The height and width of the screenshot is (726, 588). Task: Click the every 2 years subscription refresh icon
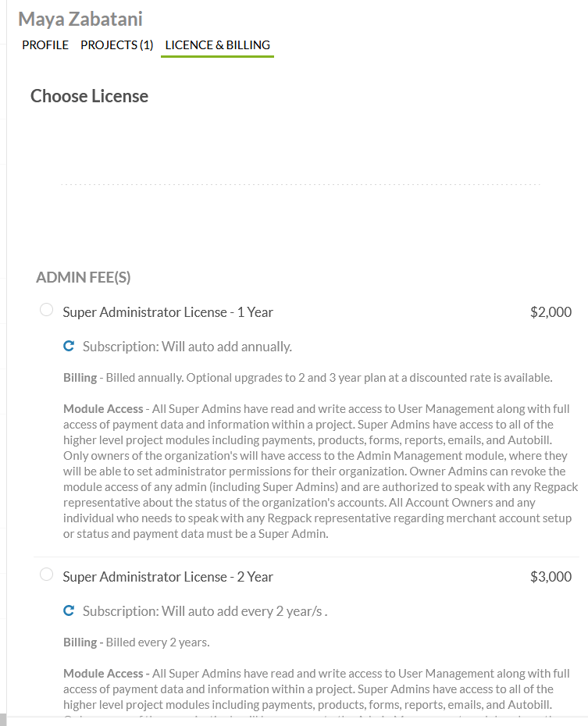(69, 611)
